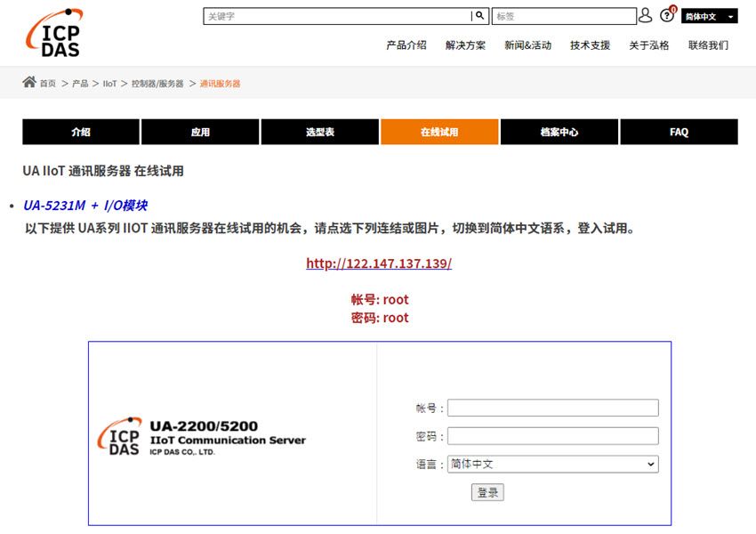
Task: Switch to the 选型表 tab
Action: pos(320,132)
